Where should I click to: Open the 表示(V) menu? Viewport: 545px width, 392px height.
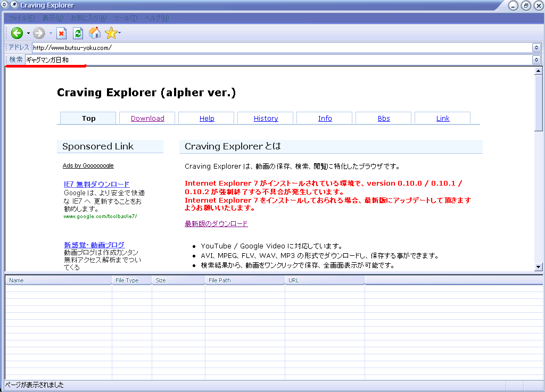click(53, 18)
